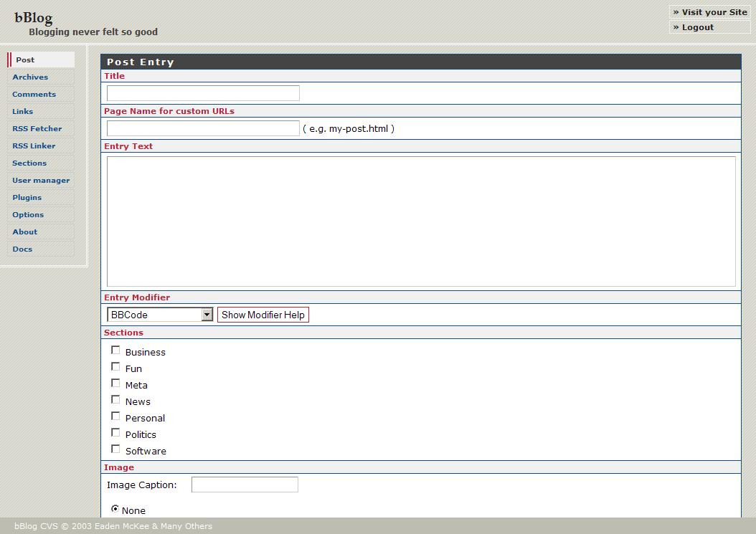The width and height of the screenshot is (756, 534).
Task: Open the Docs page
Action: click(x=41, y=249)
